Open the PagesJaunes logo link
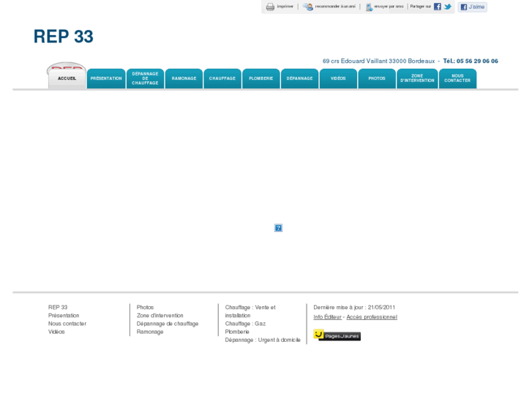This screenshot has height=399, width=532. 337,335
